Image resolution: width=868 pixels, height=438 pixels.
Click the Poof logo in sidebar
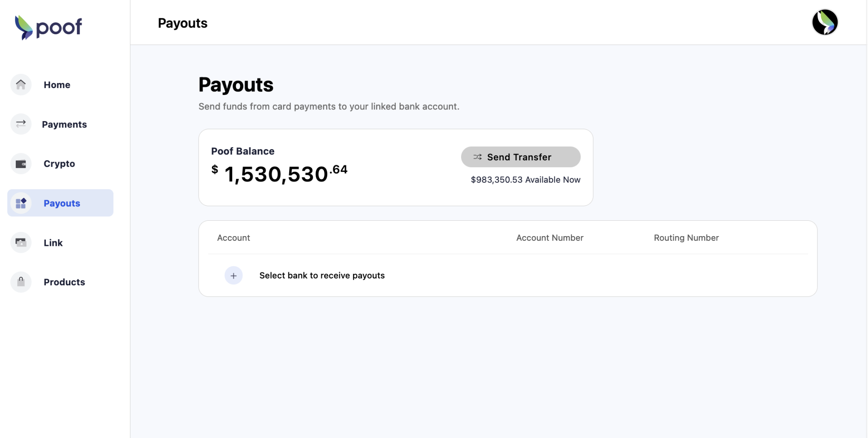[x=48, y=27]
